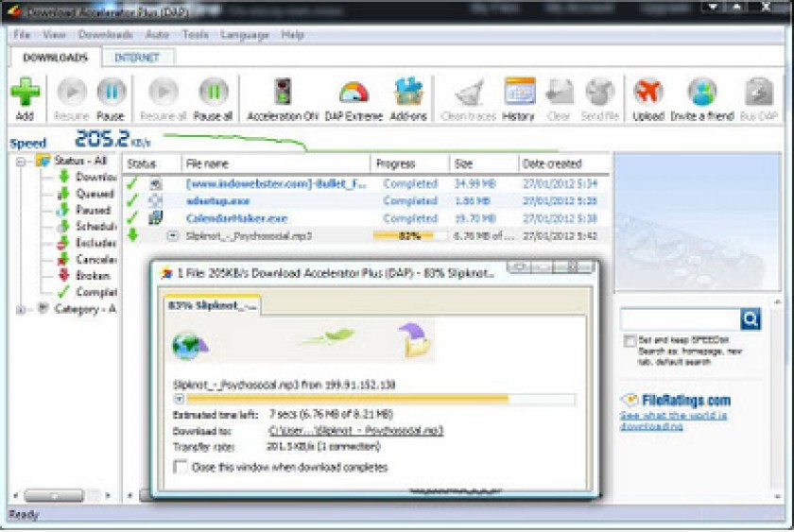Select the Slipknot_-_Psychosocial.mp3 file name
Image resolution: width=794 pixels, height=532 pixels.
(249, 236)
